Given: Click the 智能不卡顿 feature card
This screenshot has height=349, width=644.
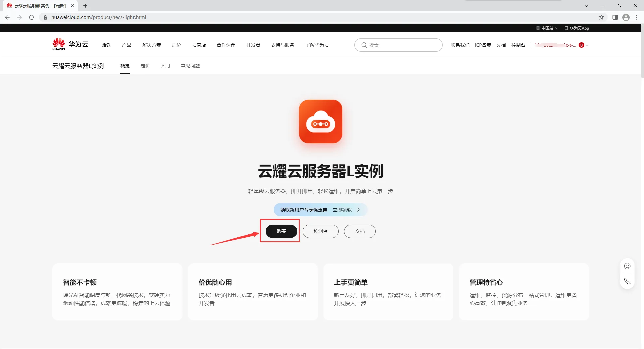Looking at the screenshot, I should (117, 292).
